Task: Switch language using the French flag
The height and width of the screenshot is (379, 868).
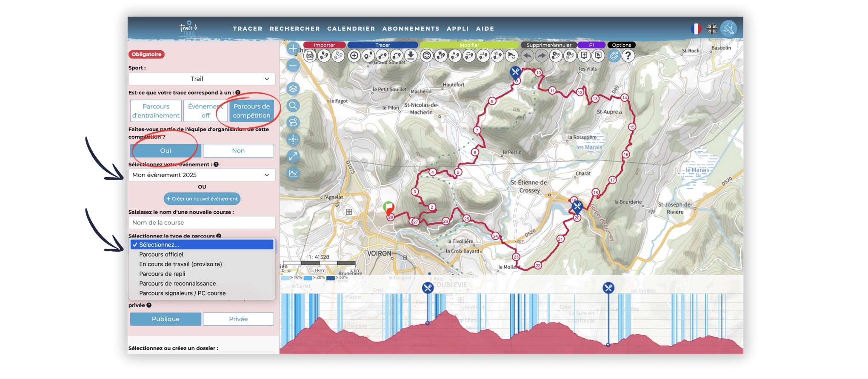Action: [x=696, y=29]
